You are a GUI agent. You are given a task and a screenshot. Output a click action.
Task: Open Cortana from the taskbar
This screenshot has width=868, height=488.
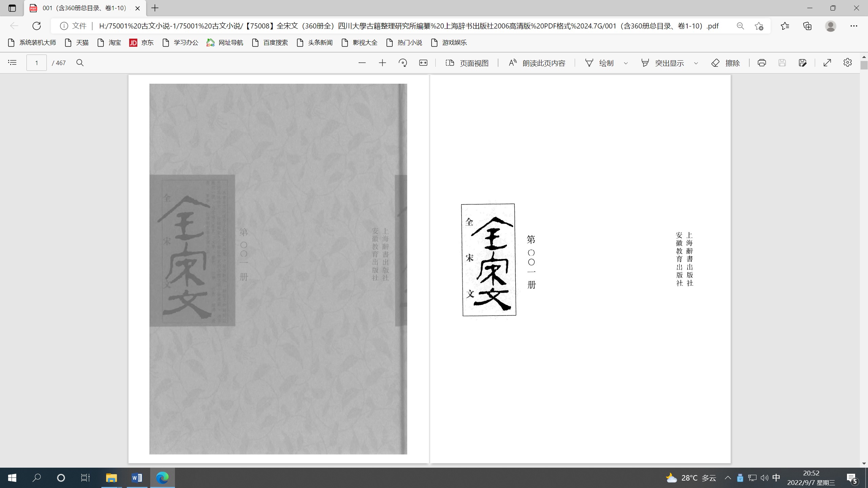pos(61,478)
